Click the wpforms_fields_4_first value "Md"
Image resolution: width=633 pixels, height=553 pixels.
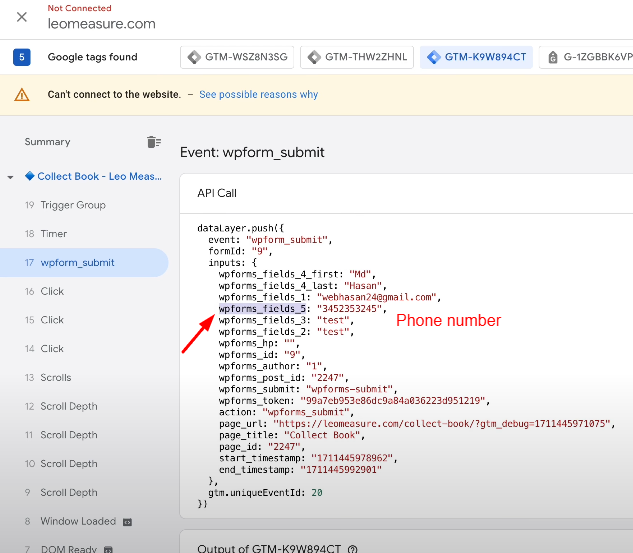pyautogui.click(x=360, y=274)
